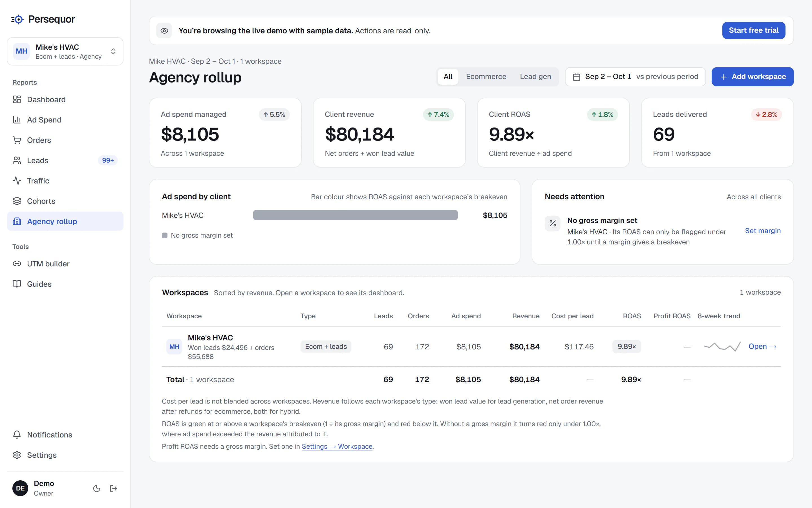
Task: Open the Mike's HVAC workspace dashboard
Action: [762, 346]
